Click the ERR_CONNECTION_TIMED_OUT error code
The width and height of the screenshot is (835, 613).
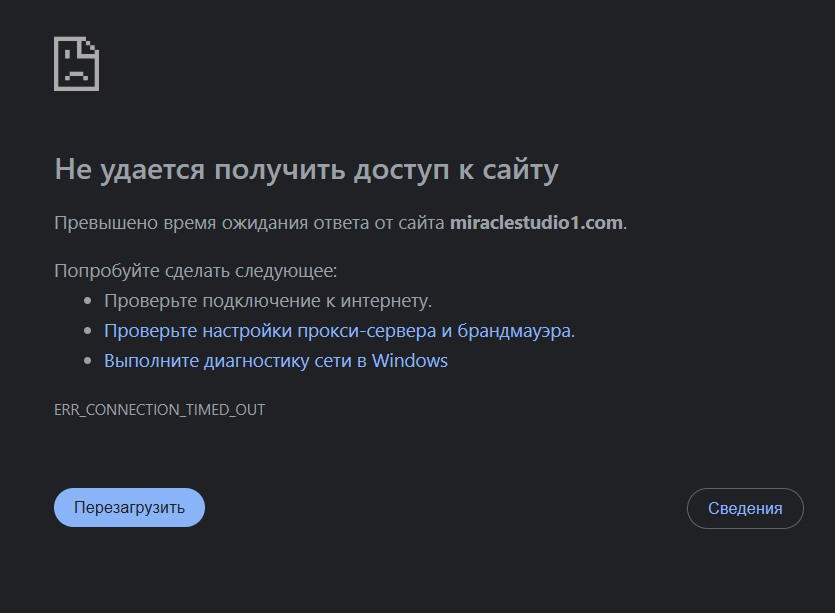tap(160, 410)
